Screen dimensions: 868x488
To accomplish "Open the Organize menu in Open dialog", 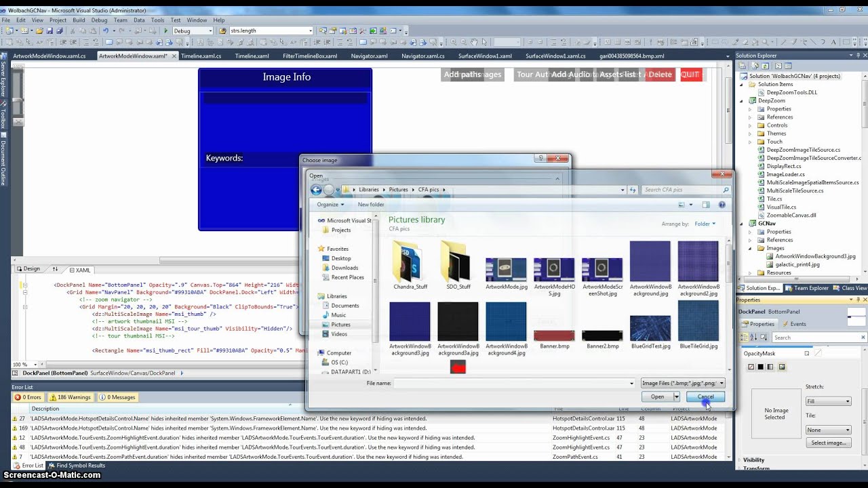I will 330,205.
